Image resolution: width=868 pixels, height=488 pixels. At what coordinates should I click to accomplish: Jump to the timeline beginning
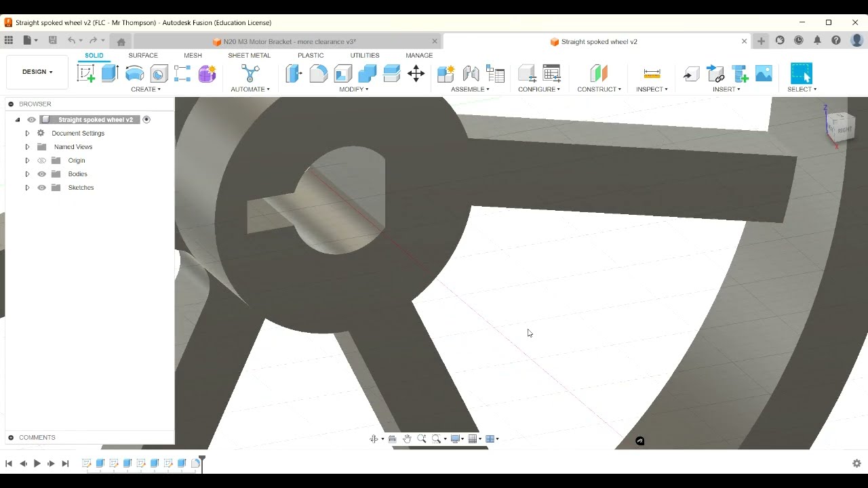(9, 464)
